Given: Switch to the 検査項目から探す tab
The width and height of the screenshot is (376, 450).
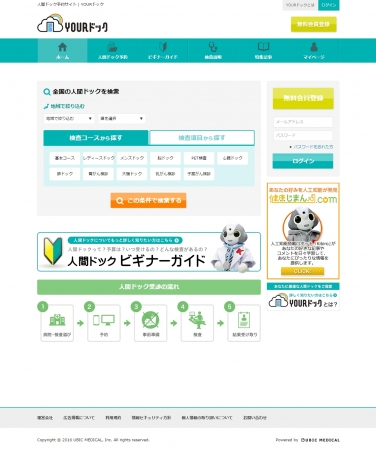Looking at the screenshot, I should pyautogui.click(x=202, y=138).
